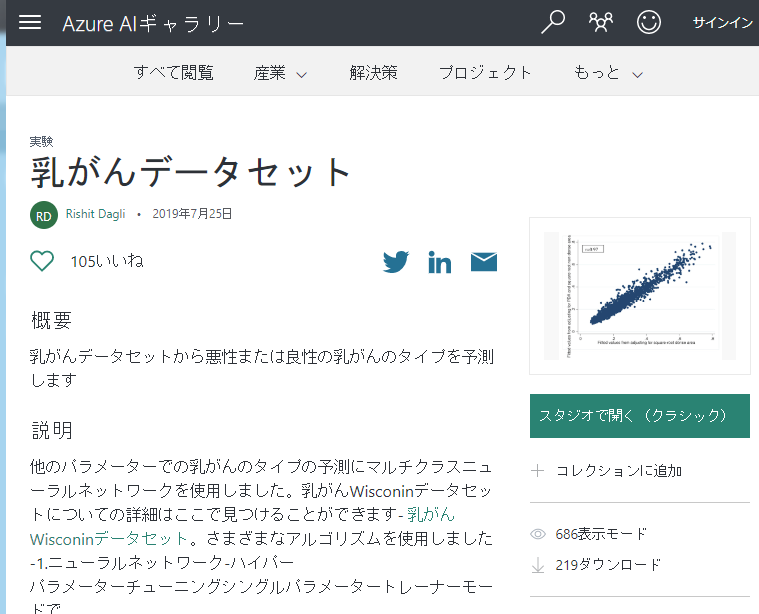Open the community people icon
Image resolution: width=759 pixels, height=614 pixels.
point(601,22)
